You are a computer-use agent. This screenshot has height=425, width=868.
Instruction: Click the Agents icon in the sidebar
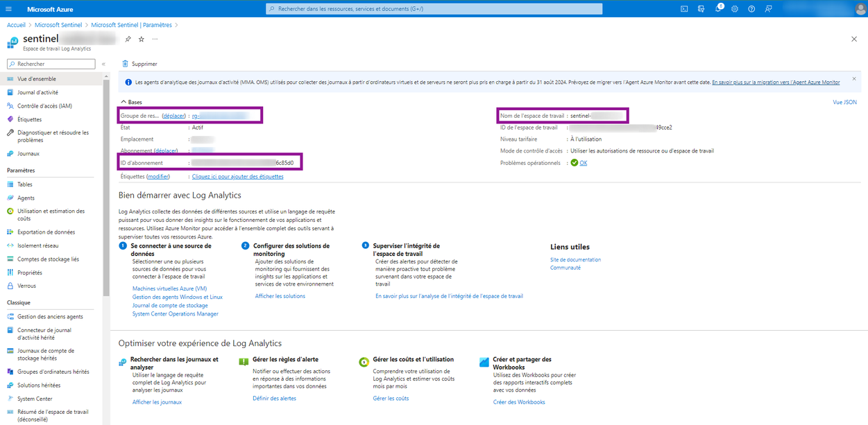pos(10,198)
